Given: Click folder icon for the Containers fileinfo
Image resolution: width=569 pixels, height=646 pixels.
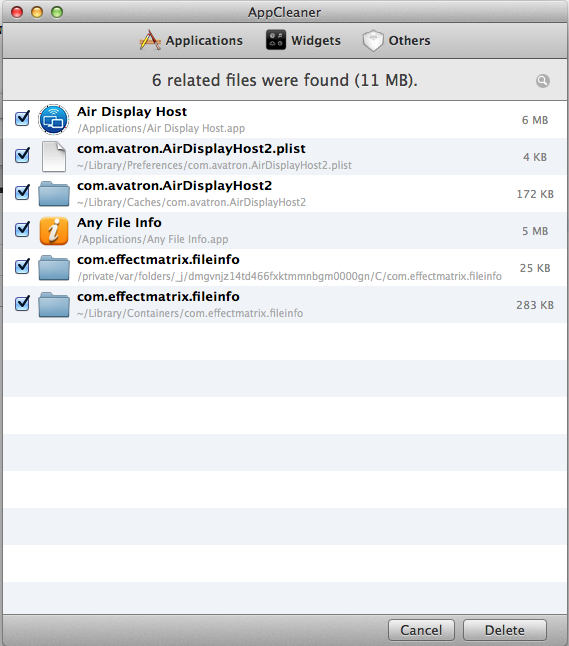Looking at the screenshot, I should (x=54, y=305).
